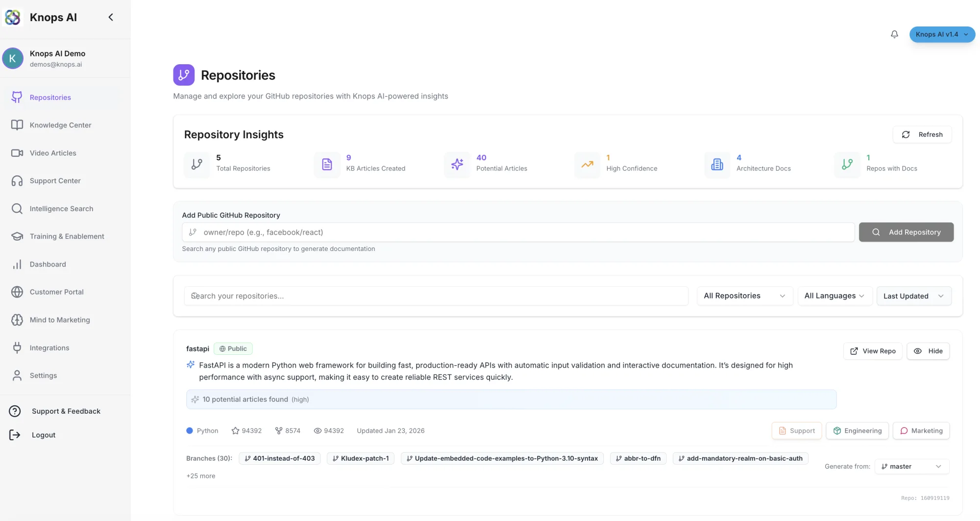The width and height of the screenshot is (980, 521).
Task: Generate Engineering docs for fastapi
Action: click(x=857, y=431)
